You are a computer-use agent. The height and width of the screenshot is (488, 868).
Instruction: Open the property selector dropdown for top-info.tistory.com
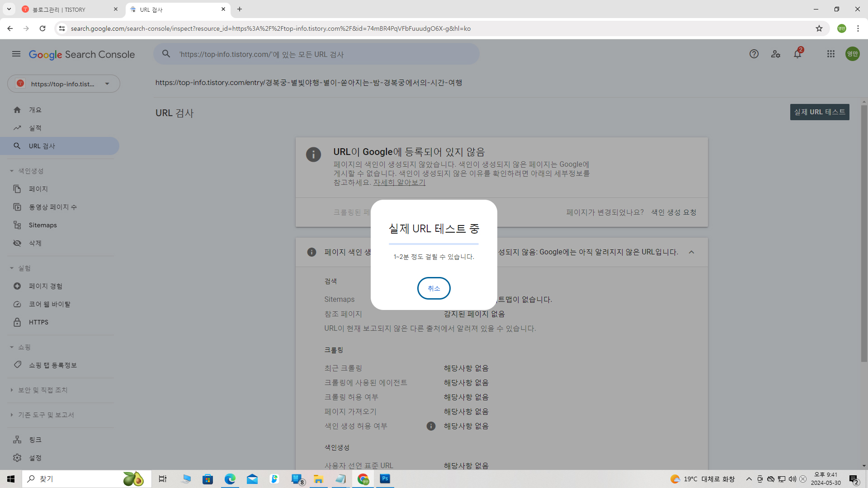[x=64, y=84]
